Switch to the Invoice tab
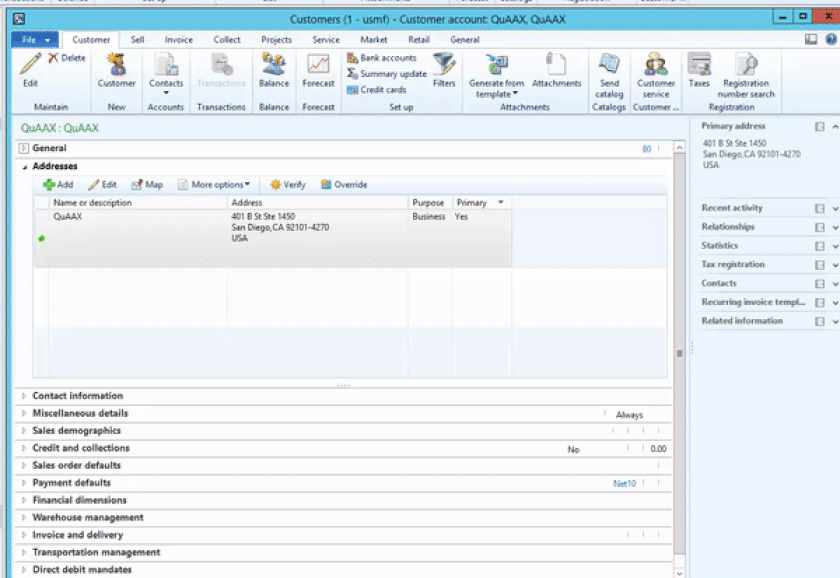 click(178, 40)
